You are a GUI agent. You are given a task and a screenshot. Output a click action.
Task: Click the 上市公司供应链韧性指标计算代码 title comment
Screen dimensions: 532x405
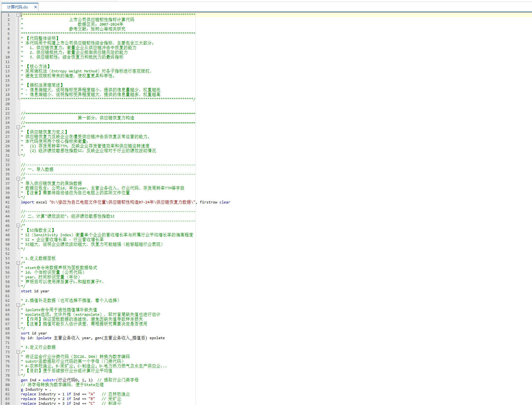pos(102,20)
